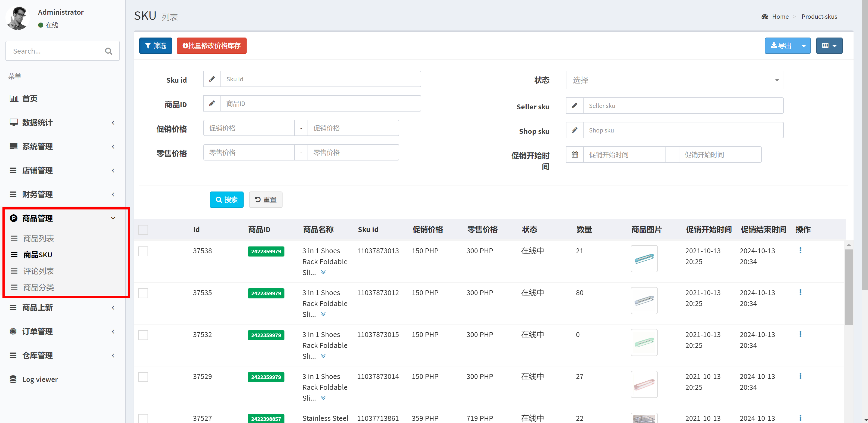This screenshot has height=423, width=868.
Task: Click the search magnifier icon in sidebar
Action: coord(108,51)
